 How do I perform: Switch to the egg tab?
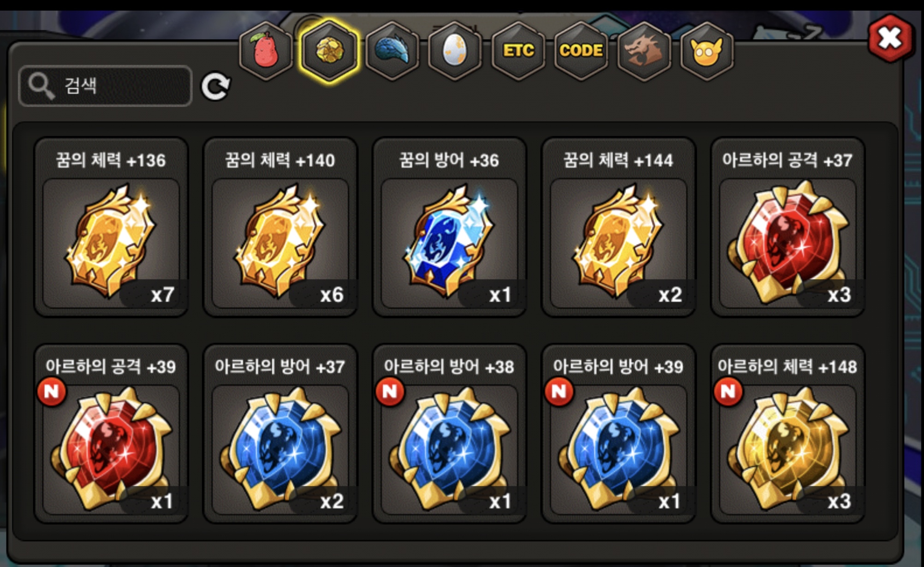coord(455,51)
